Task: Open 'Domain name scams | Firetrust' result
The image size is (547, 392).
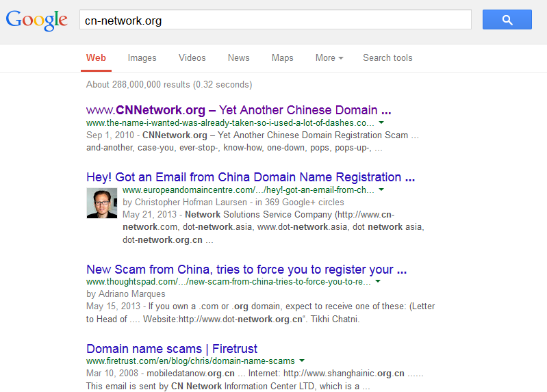Action: click(x=172, y=348)
